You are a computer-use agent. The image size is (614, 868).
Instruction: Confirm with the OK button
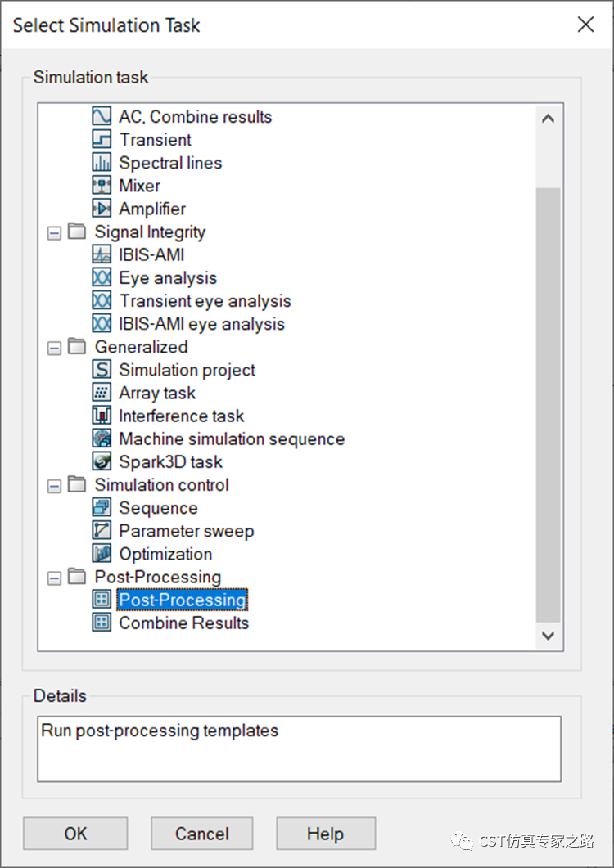(x=75, y=833)
